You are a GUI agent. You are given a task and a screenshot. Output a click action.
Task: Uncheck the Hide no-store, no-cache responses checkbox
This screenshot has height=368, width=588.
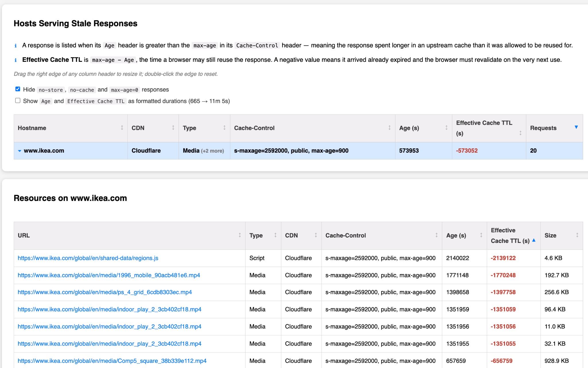coord(18,89)
